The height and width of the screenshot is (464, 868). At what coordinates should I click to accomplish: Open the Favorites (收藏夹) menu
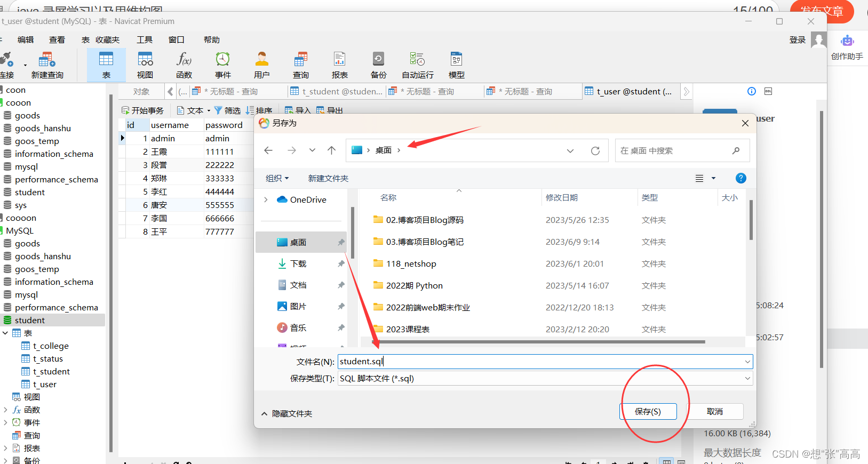108,40
